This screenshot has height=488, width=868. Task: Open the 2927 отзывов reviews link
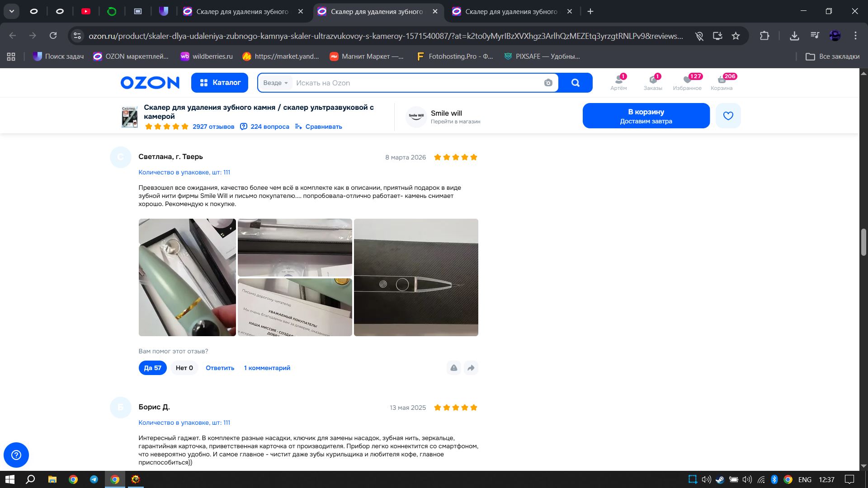tap(213, 127)
